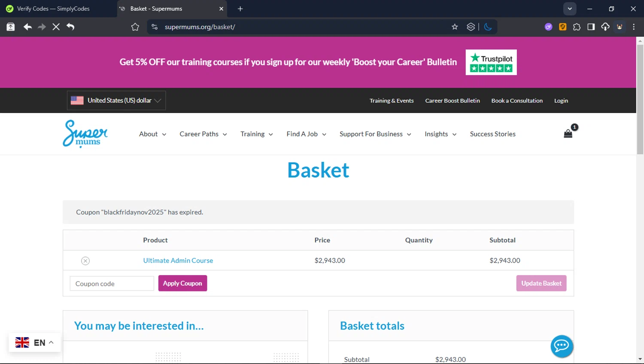Click the Basket page title

coord(318,170)
